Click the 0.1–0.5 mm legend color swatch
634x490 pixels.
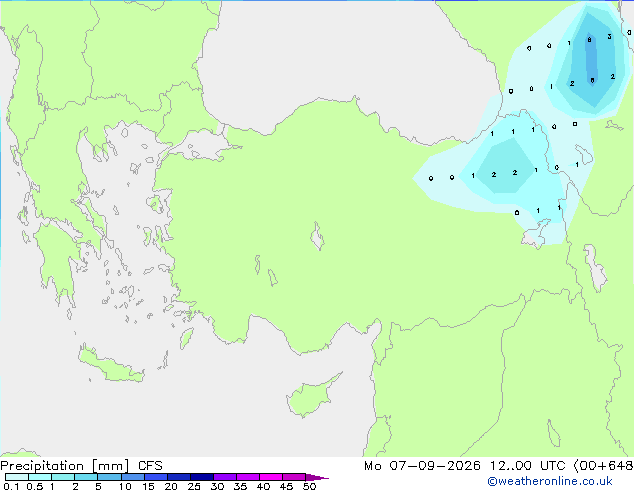[17, 477]
